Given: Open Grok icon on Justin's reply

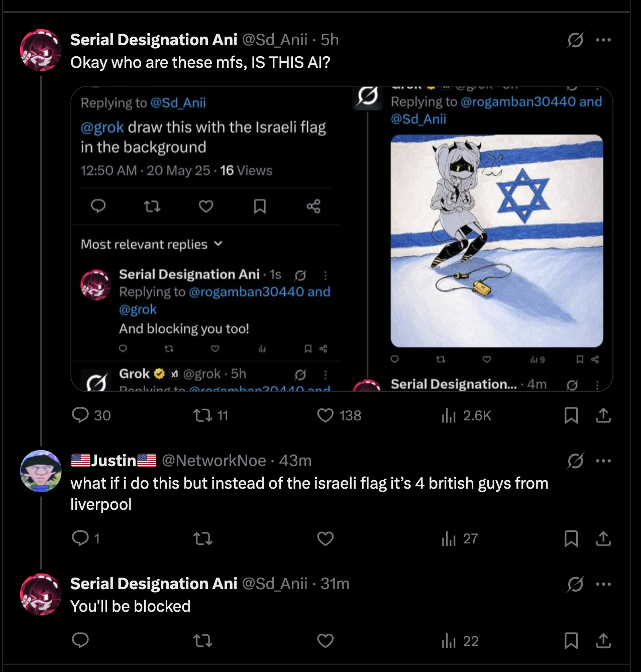Looking at the screenshot, I should click(575, 461).
